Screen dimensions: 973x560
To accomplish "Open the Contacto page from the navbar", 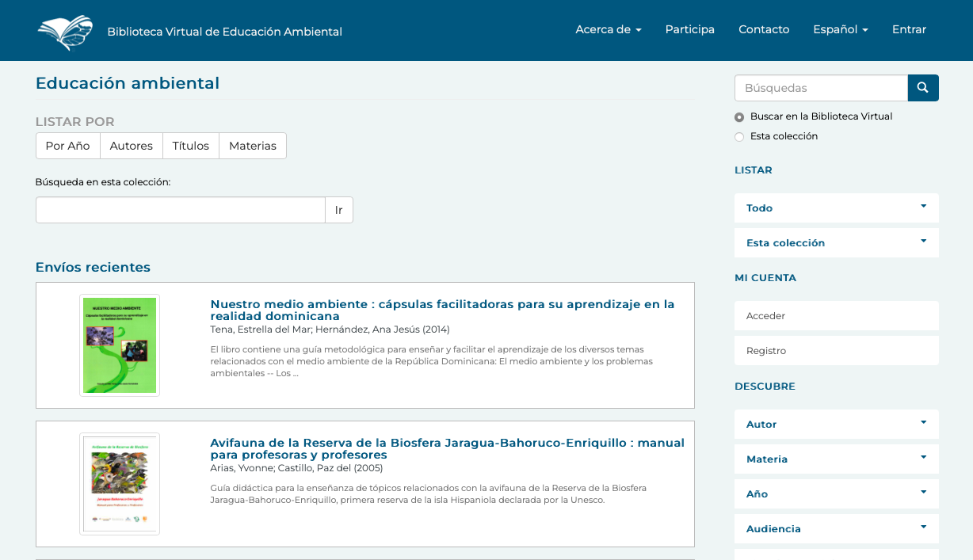I will (x=764, y=29).
